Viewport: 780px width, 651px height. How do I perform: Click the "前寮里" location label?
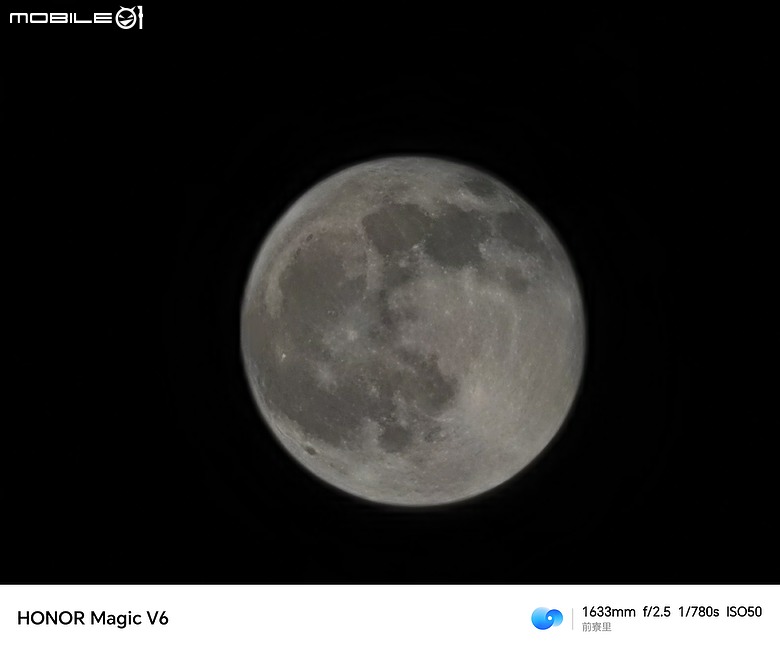click(596, 627)
